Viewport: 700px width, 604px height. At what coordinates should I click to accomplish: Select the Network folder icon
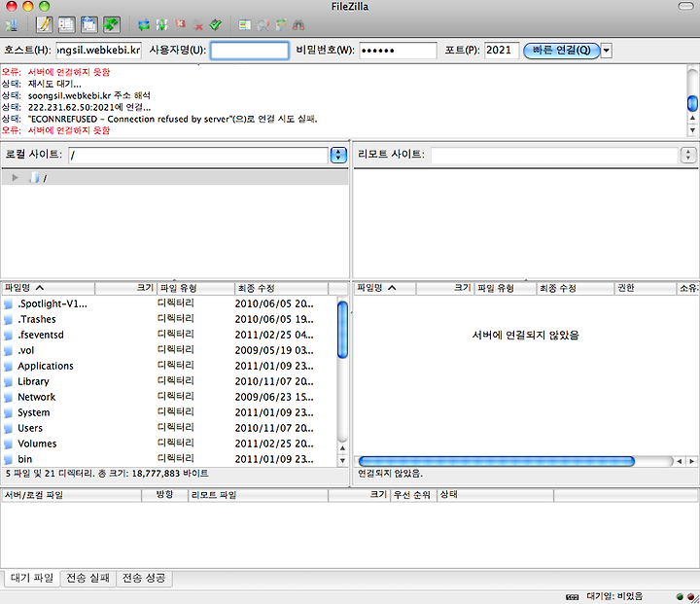(x=8, y=398)
